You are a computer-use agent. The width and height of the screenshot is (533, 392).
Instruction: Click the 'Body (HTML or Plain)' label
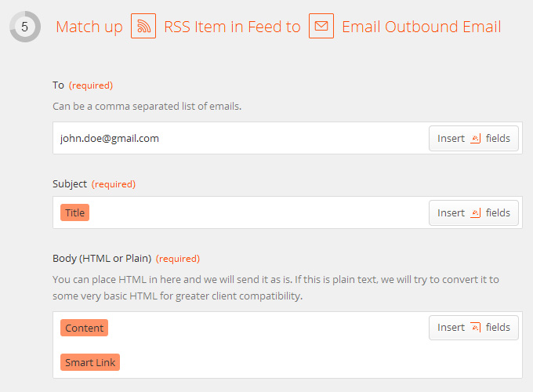click(102, 259)
